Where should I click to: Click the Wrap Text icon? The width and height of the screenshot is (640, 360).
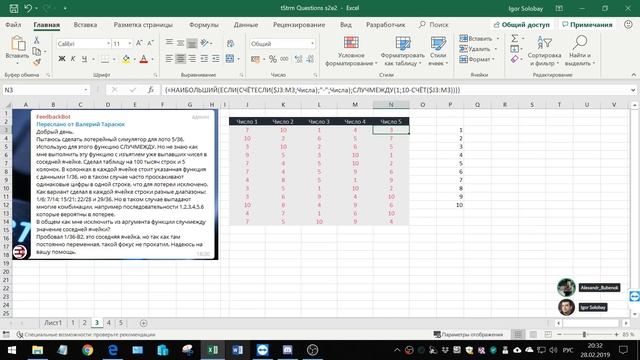coord(231,43)
